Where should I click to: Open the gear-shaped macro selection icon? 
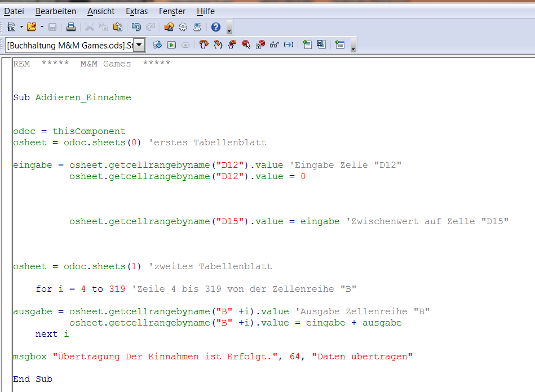[x=183, y=26]
